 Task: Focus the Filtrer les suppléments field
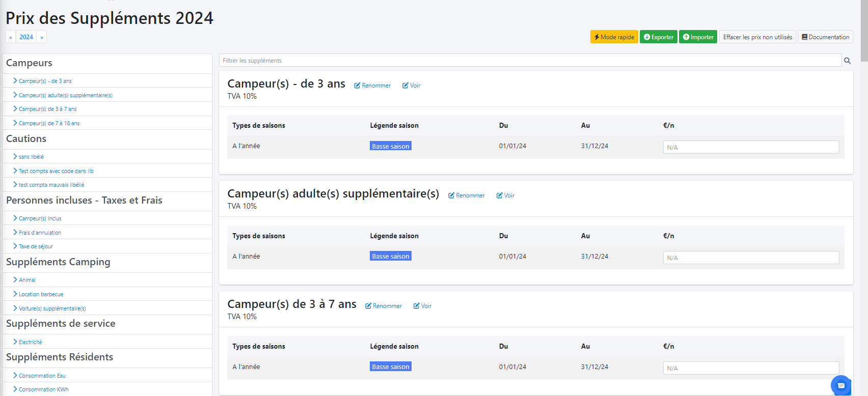530,61
